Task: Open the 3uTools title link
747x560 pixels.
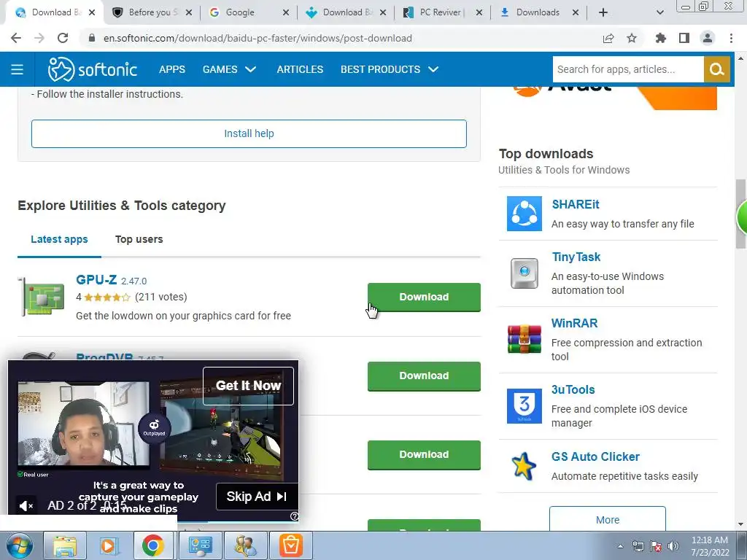Action: coord(573,389)
